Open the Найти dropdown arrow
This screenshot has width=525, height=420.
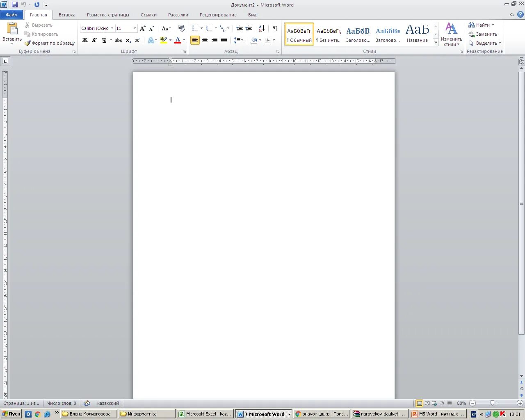point(493,25)
